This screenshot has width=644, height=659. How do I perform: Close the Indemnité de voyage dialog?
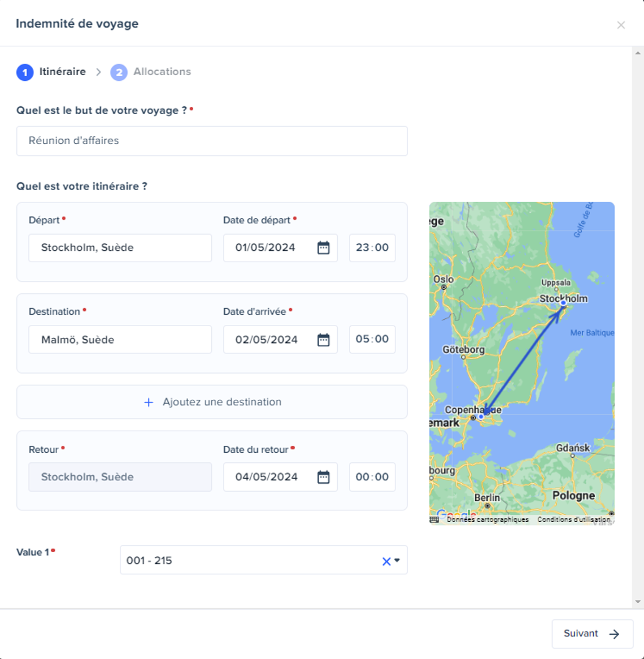[621, 25]
